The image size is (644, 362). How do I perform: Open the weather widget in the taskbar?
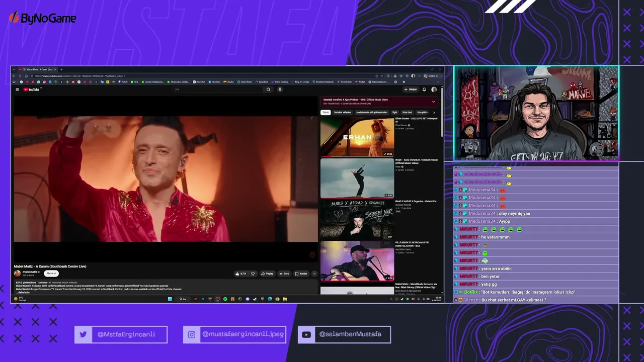pos(21,299)
